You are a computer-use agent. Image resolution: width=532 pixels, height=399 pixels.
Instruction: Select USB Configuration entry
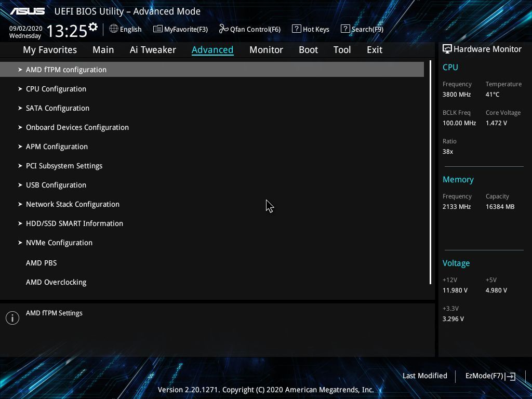point(56,185)
